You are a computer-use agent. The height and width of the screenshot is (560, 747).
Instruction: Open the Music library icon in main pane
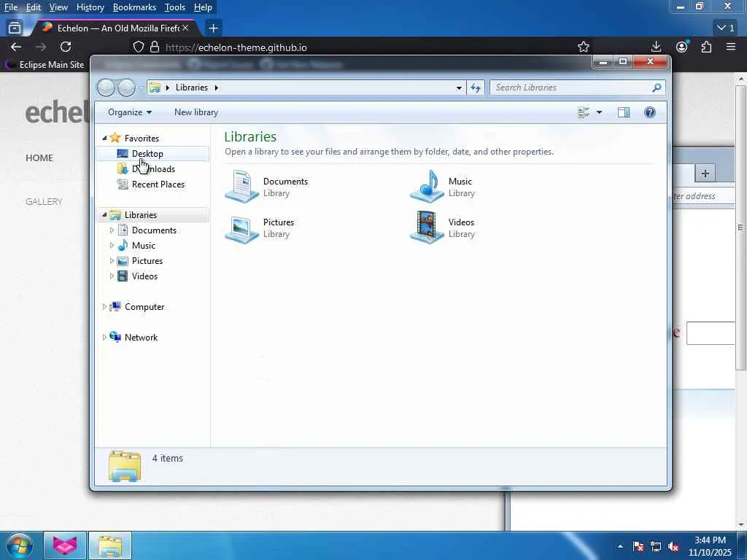(x=427, y=187)
